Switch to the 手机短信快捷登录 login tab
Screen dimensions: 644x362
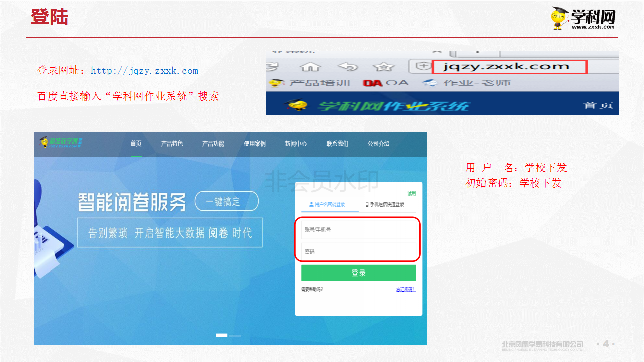pyautogui.click(x=385, y=204)
